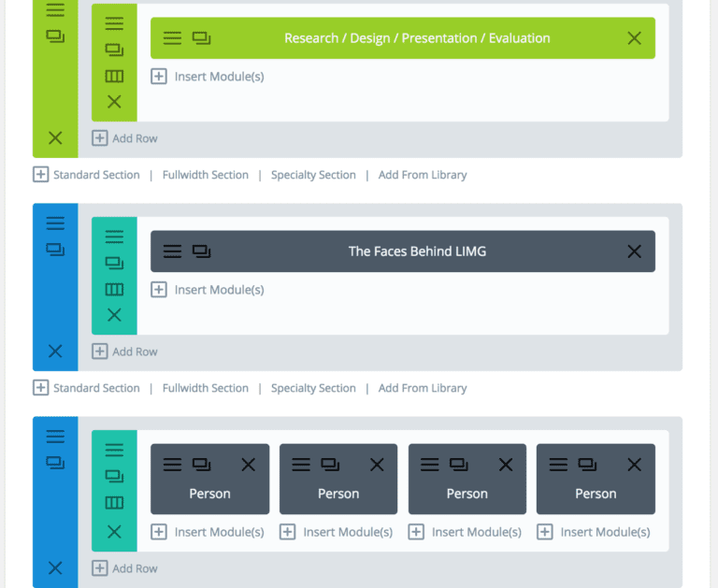Clone the Research / Design / Presentation module
The width and height of the screenshot is (718, 588).
(201, 38)
